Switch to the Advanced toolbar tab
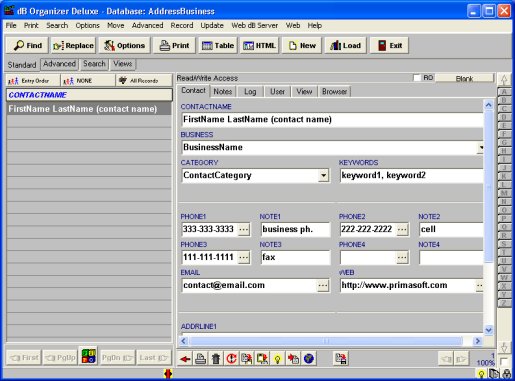Image resolution: width=515 pixels, height=381 pixels. click(x=59, y=64)
